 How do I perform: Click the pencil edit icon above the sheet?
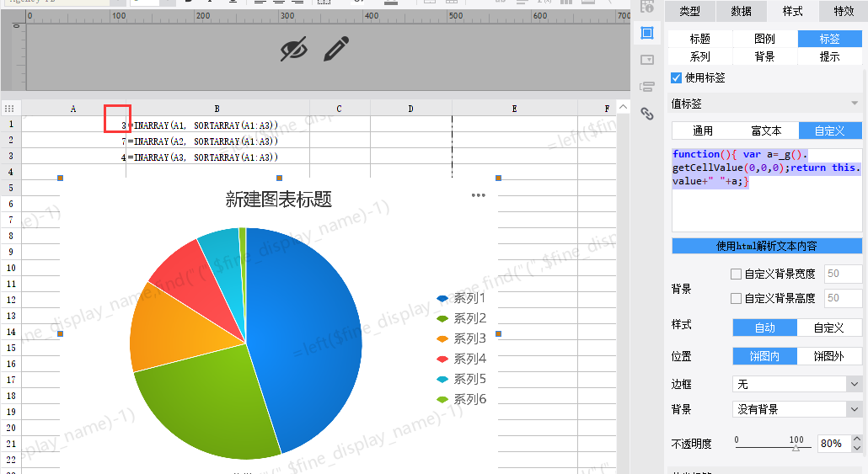pyautogui.click(x=336, y=49)
